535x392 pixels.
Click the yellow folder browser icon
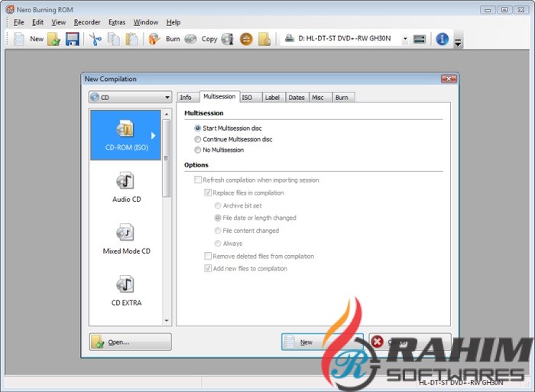(x=264, y=39)
